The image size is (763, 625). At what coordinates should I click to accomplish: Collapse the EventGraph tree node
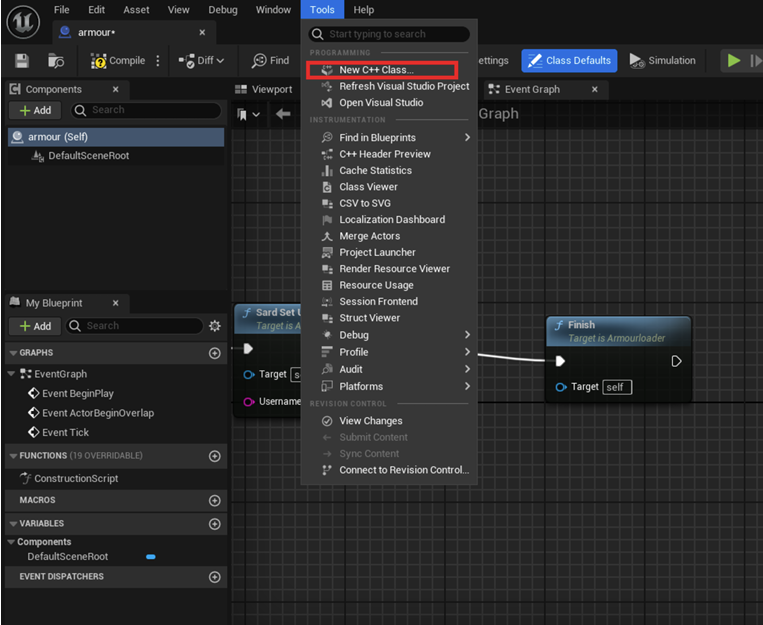point(11,374)
